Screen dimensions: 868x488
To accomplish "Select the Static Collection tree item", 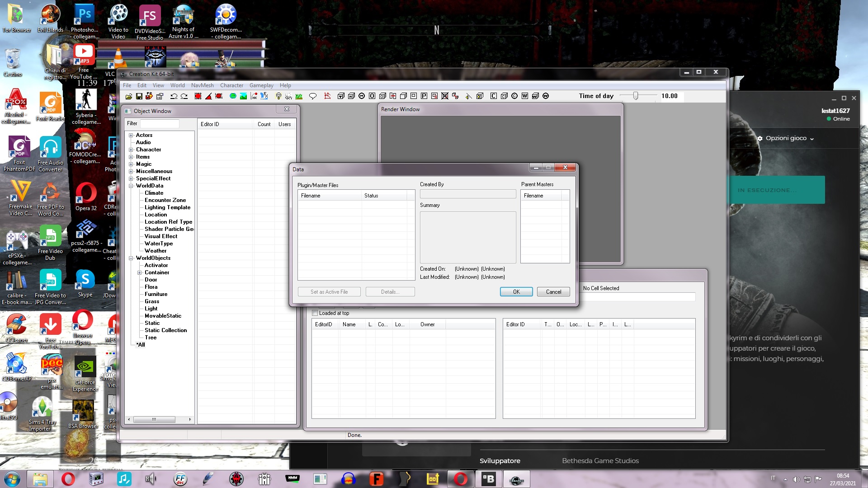I will (x=165, y=330).
